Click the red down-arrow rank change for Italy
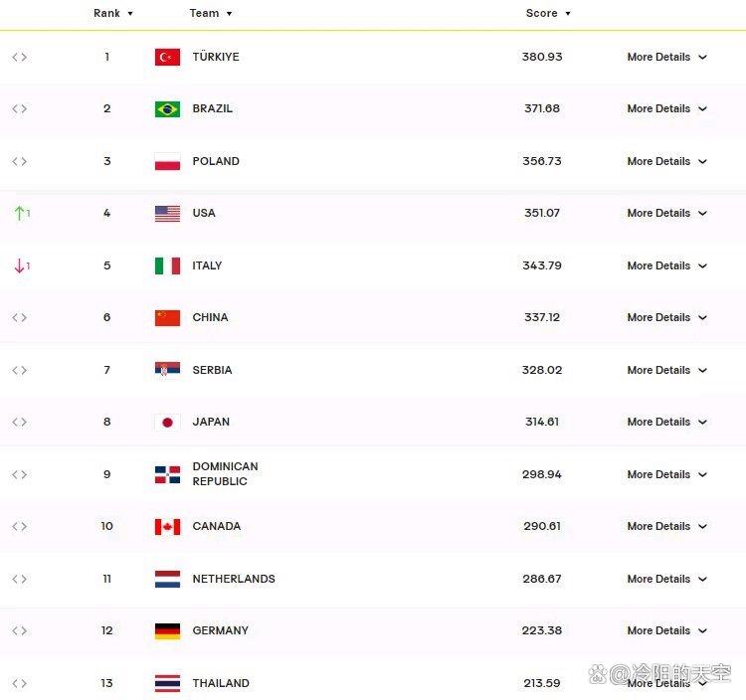Screen dimensions: 746x700 [x=22, y=265]
